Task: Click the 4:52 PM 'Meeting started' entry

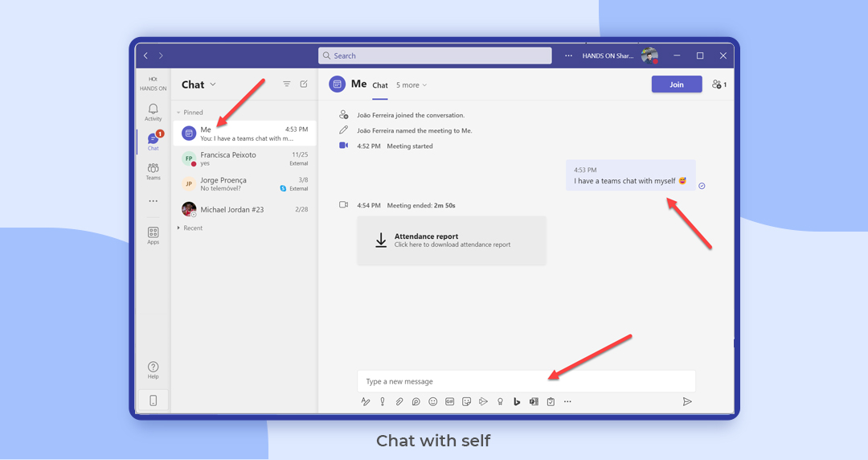Action: tap(395, 146)
